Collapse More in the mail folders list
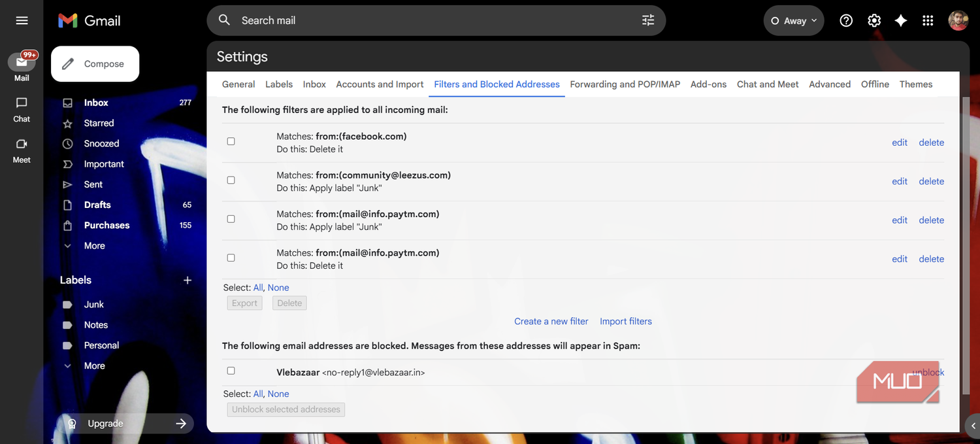The image size is (980, 444). pos(93,245)
